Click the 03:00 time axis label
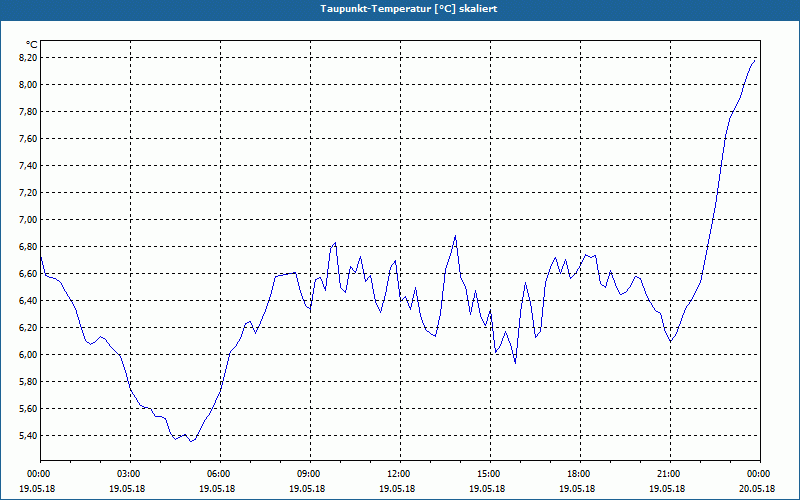This screenshot has height=500, width=800. click(x=130, y=474)
